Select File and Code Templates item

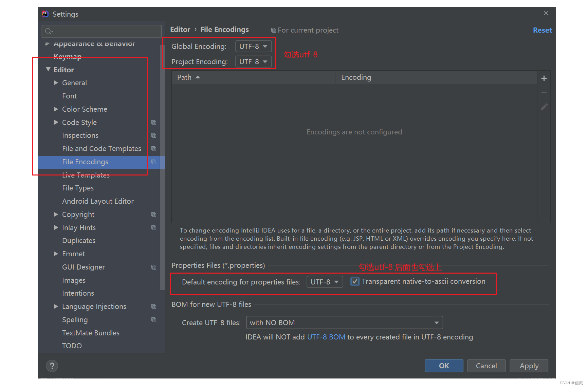point(102,149)
